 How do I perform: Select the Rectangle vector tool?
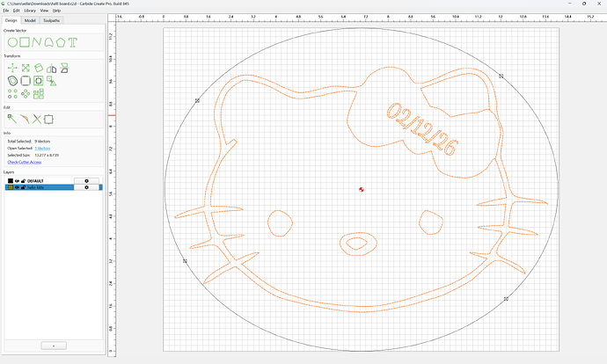point(25,42)
